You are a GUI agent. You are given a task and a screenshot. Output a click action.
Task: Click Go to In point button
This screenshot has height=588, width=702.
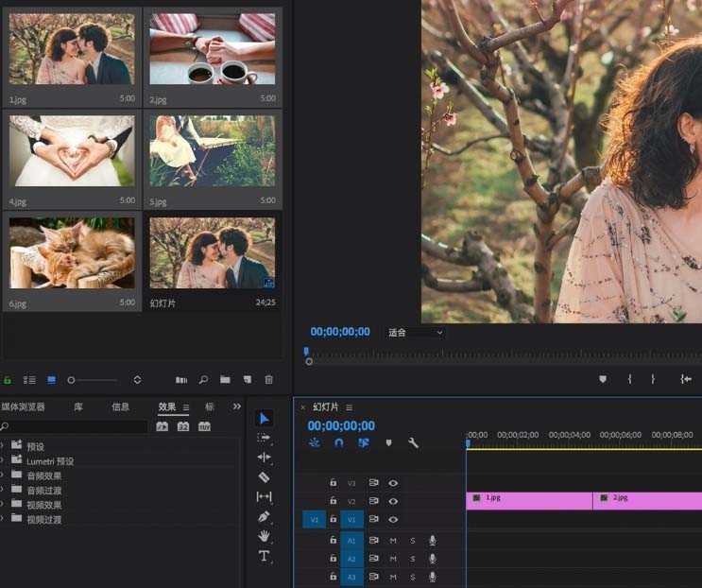tap(686, 379)
